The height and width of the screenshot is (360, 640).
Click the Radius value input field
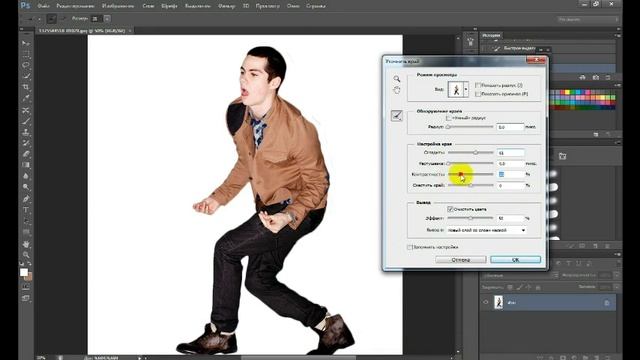pyautogui.click(x=510, y=127)
